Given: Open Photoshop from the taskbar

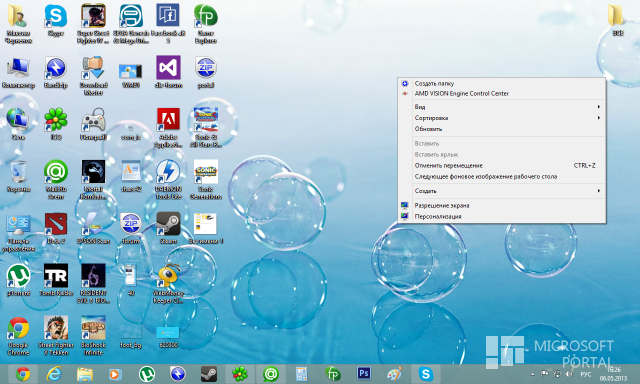Looking at the screenshot, I should click(x=364, y=374).
